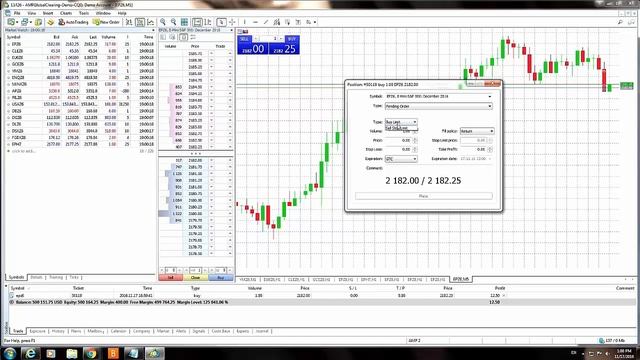Click the profiles icon in toolbar
The width and height of the screenshot is (640, 360).
click(x=25, y=22)
